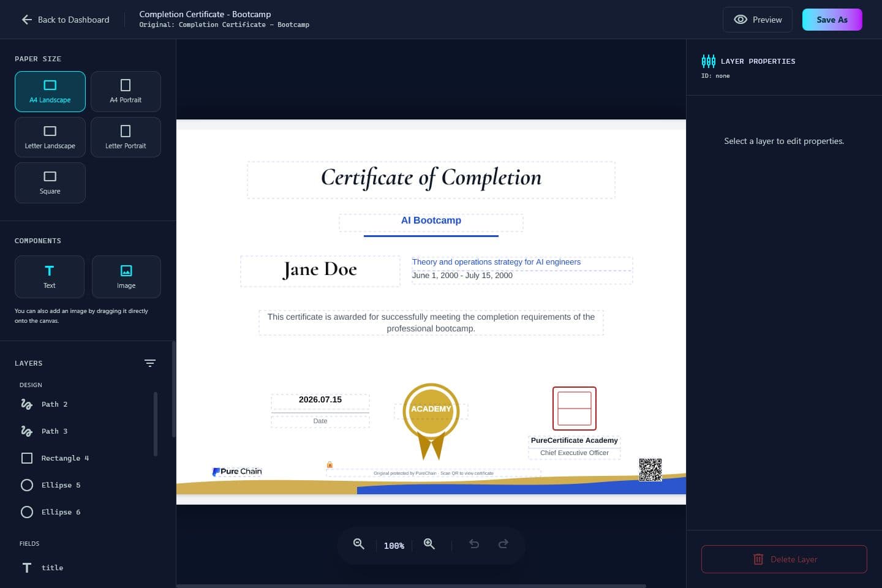The height and width of the screenshot is (588, 882).
Task: Click the 100% zoom level indicator
Action: pos(394,546)
